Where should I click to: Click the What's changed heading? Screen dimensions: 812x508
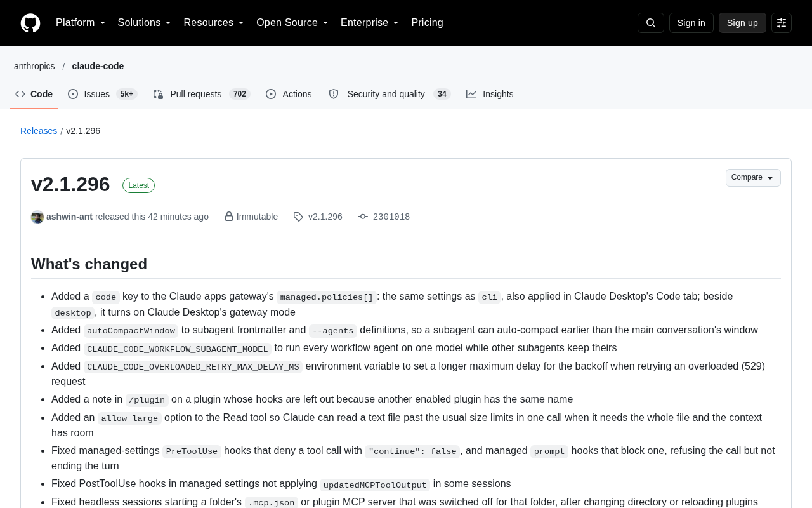89,264
